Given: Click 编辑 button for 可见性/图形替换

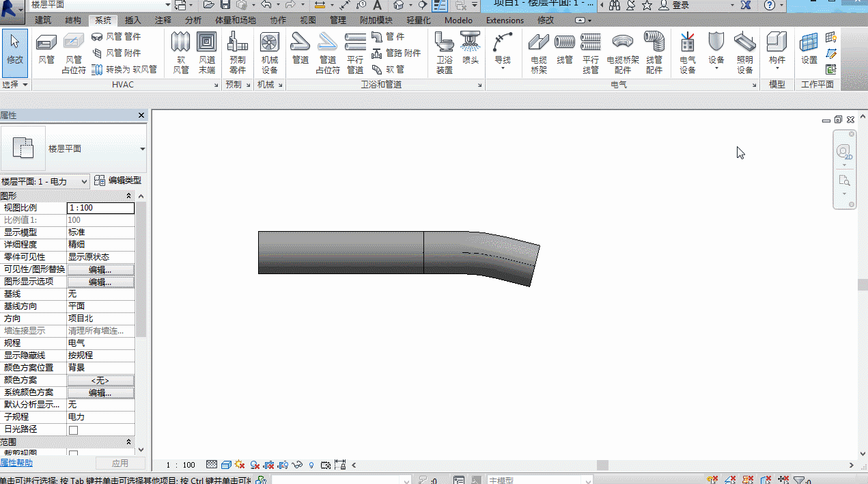Looking at the screenshot, I should coord(100,269).
